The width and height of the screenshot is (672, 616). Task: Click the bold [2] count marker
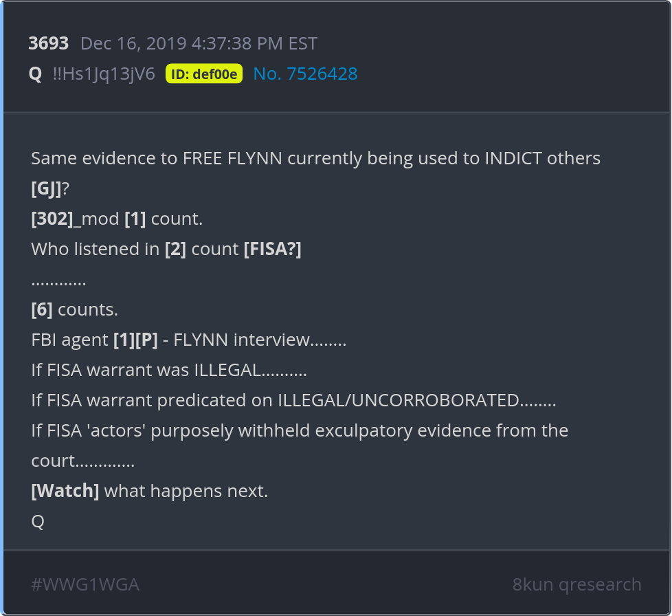[175, 249]
